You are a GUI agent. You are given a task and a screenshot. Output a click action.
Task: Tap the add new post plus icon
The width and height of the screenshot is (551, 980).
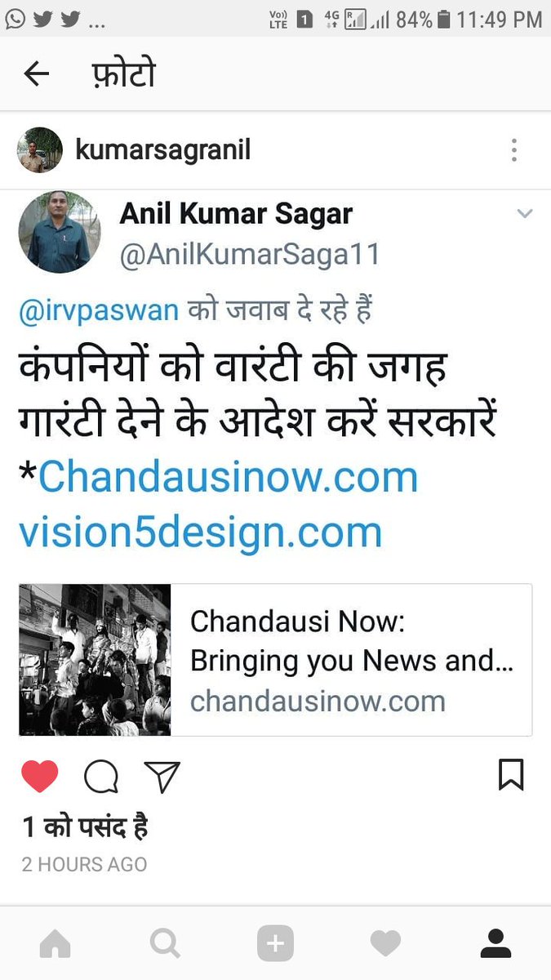click(275, 944)
